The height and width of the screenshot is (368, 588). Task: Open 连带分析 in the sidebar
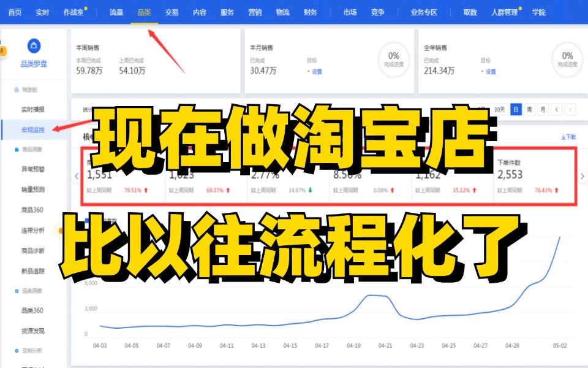(33, 230)
